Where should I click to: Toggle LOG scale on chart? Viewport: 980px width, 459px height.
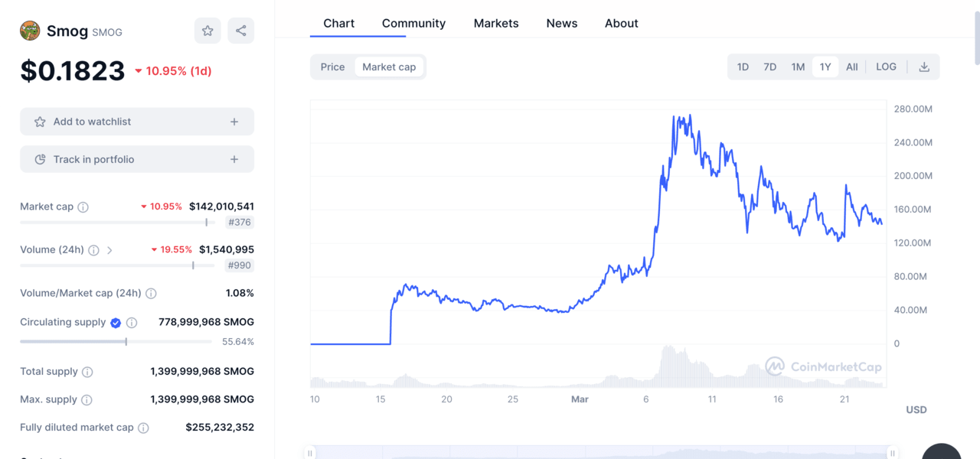(x=886, y=67)
